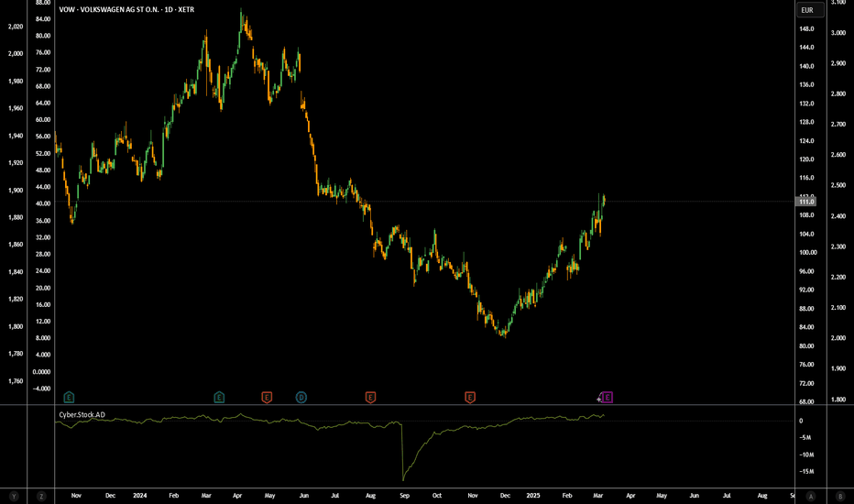Image resolution: width=854 pixels, height=504 pixels.
Task: Toggle the B scale button
Action: (840, 496)
